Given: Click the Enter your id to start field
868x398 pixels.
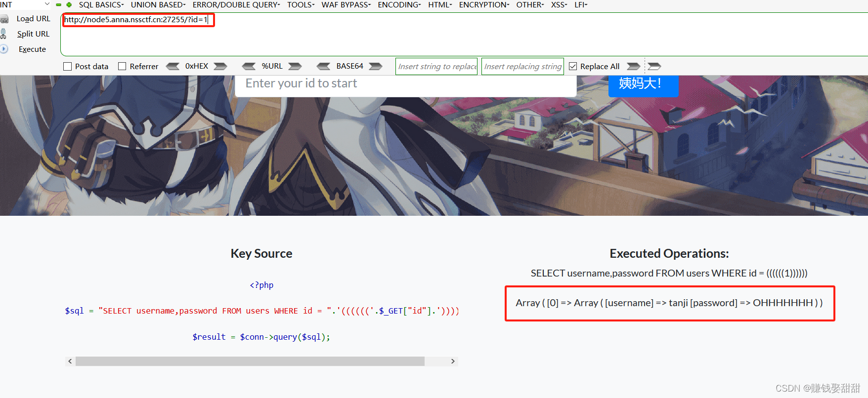Looking at the screenshot, I should 405,85.
